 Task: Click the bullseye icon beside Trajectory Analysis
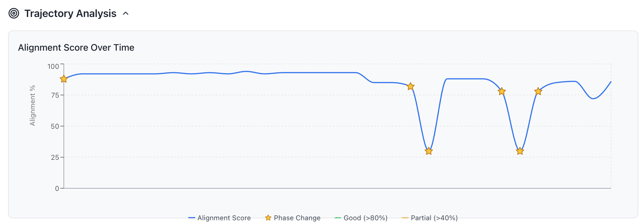(14, 13)
